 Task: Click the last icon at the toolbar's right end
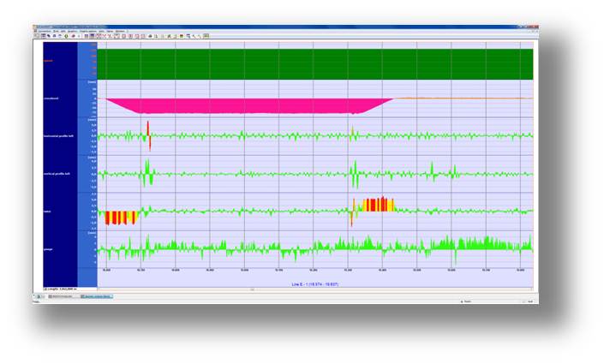pos(208,36)
